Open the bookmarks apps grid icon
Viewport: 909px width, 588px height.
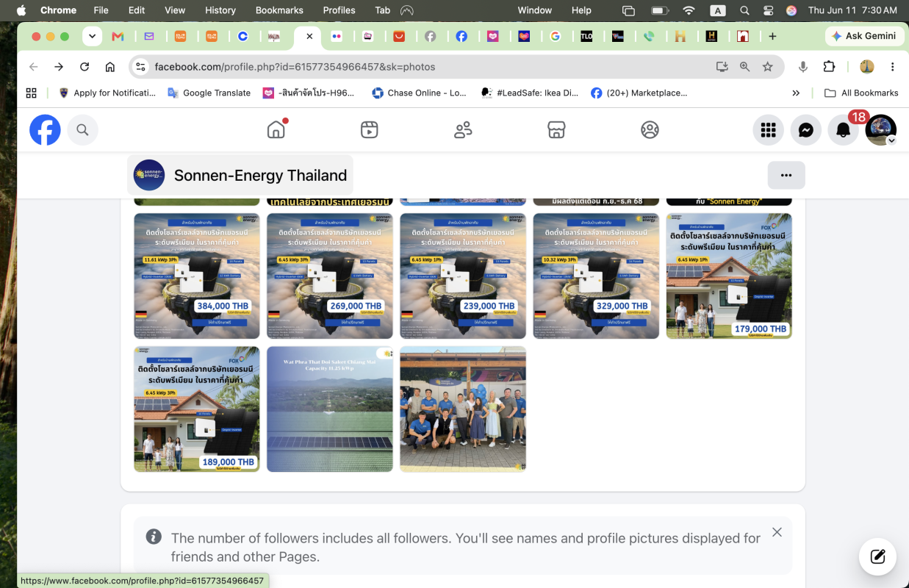(x=31, y=93)
